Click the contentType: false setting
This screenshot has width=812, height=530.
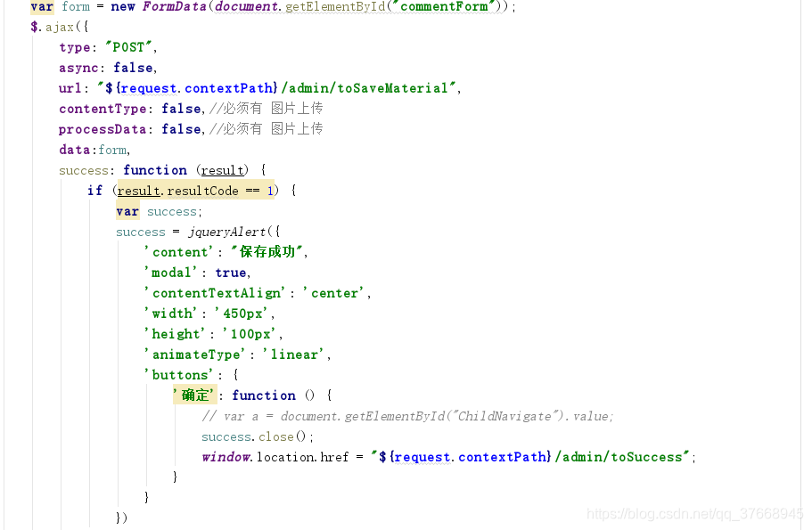click(x=132, y=109)
